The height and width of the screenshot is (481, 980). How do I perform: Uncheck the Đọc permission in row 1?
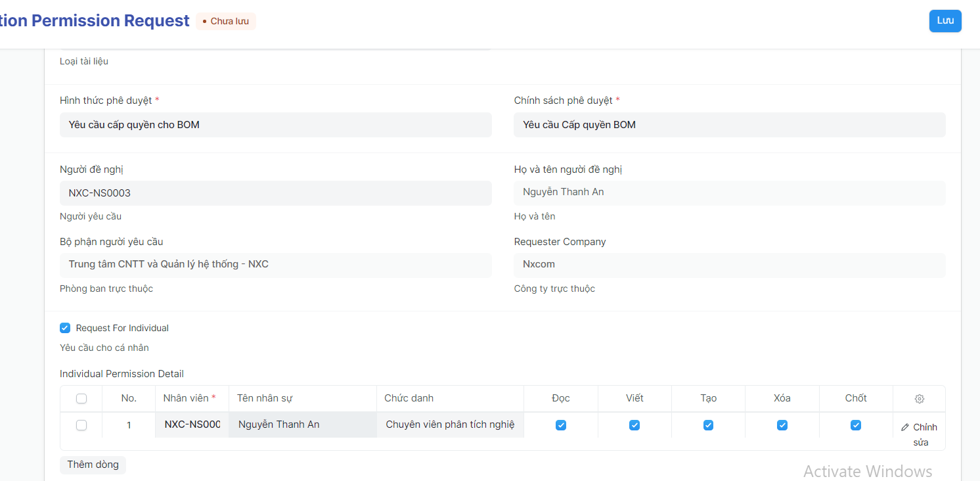[x=560, y=425]
